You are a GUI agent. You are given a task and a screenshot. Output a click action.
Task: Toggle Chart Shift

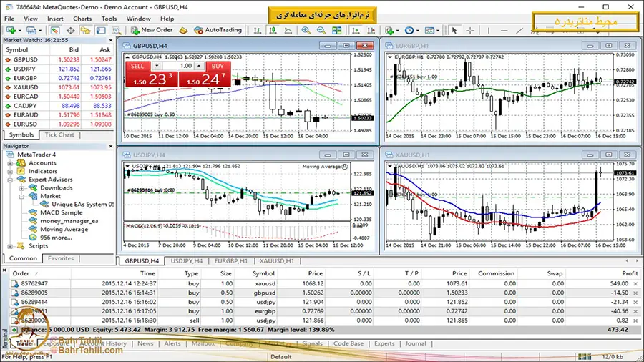click(x=371, y=30)
